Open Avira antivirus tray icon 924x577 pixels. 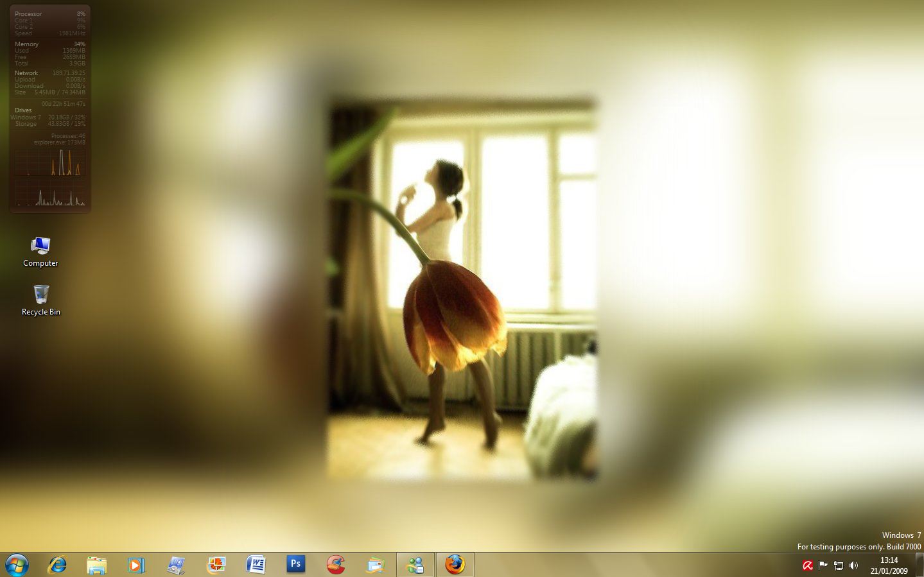[808, 565]
